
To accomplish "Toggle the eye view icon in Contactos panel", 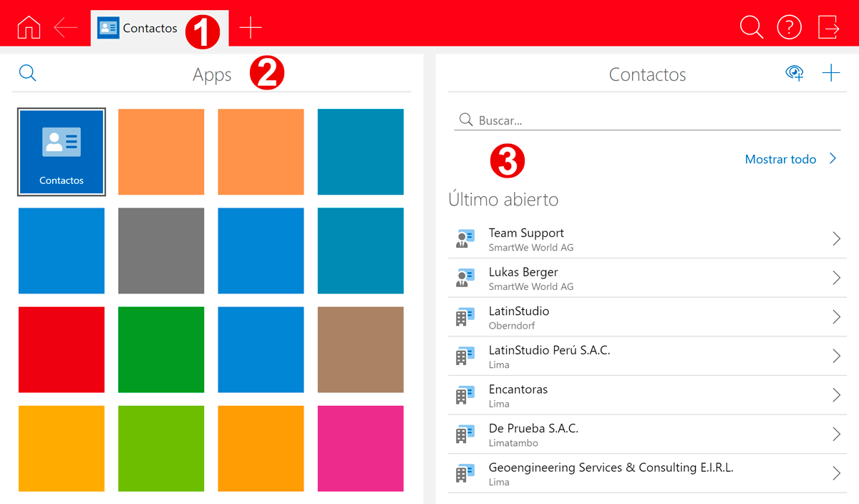I will [x=795, y=73].
